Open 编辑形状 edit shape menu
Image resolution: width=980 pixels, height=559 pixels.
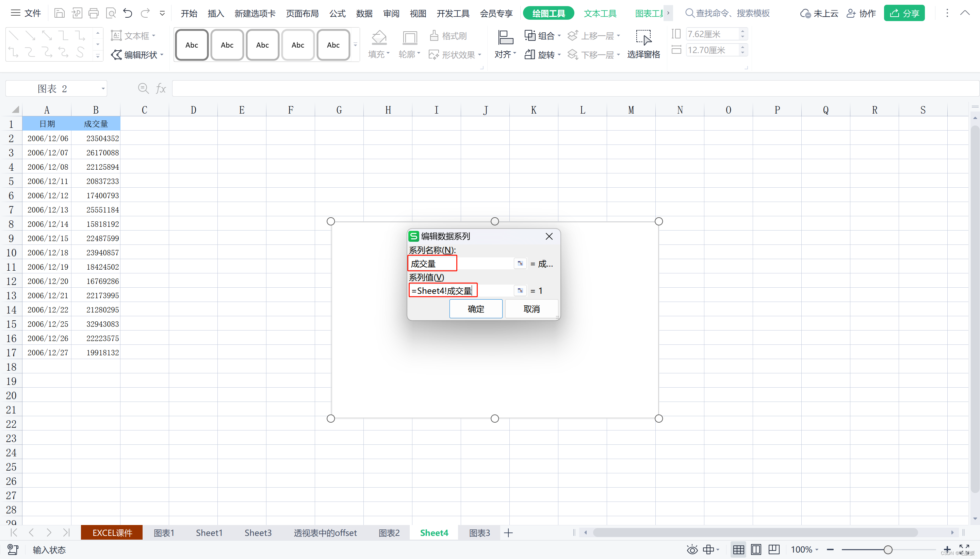pos(137,55)
